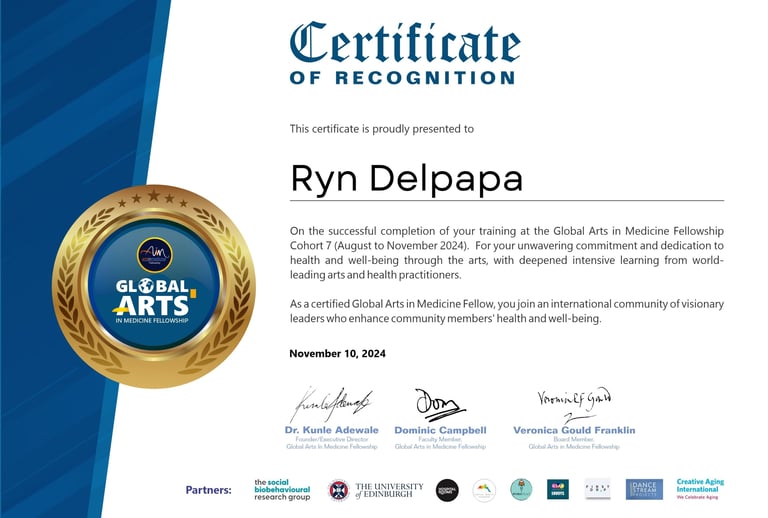The image size is (768, 518).
Task: Click the name "Dominic Campbell"
Action: coord(440,430)
